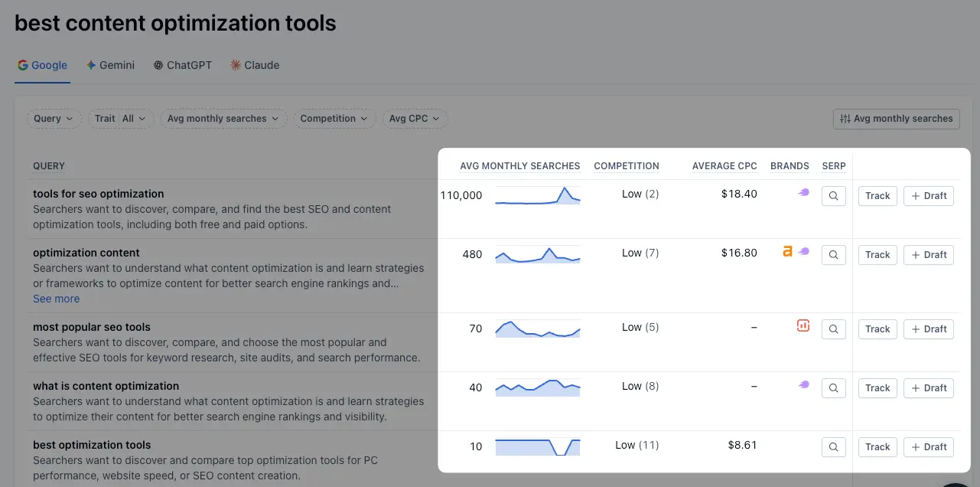Open the Avg CPC filter dropdown
This screenshot has height=487, width=980.
[415, 119]
